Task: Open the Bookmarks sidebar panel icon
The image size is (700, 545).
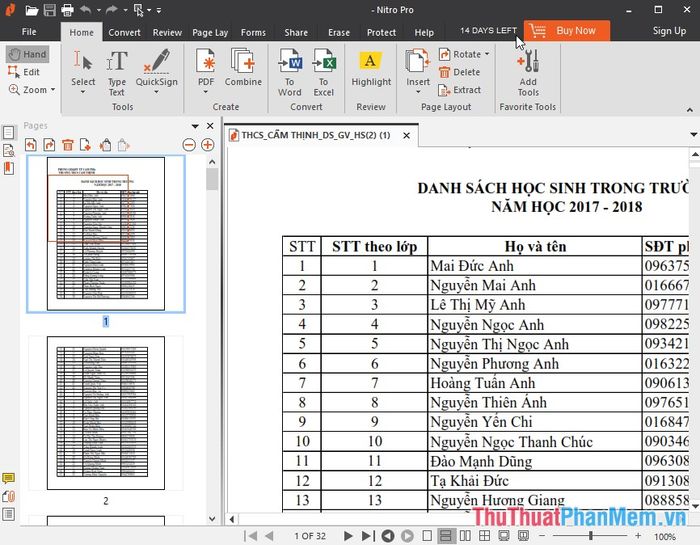Action: (x=8, y=168)
